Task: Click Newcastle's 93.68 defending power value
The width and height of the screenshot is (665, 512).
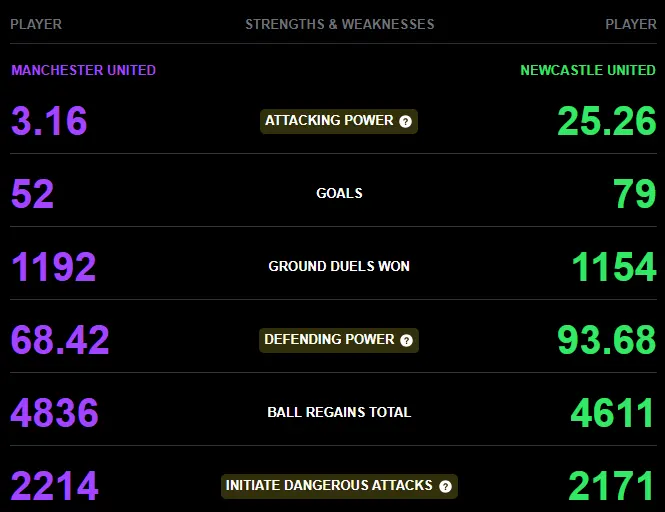Action: coord(607,340)
